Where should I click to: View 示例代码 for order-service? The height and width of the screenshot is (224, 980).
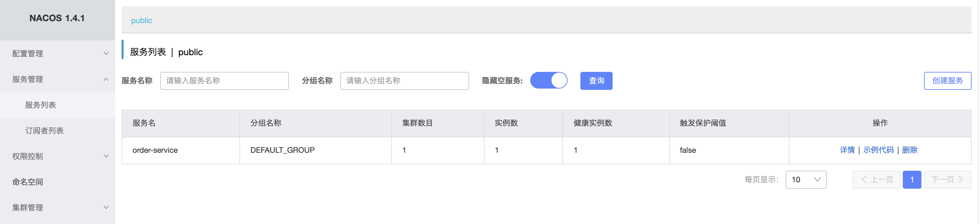coord(878,150)
